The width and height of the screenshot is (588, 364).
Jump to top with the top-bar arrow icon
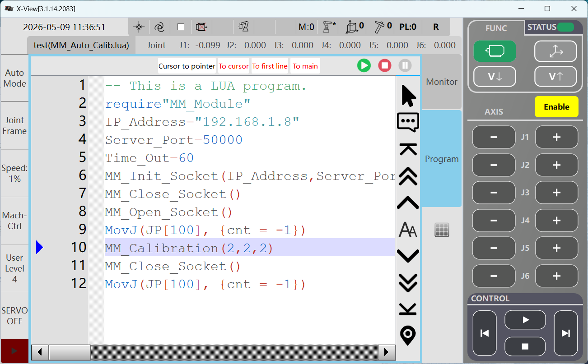tap(408, 149)
